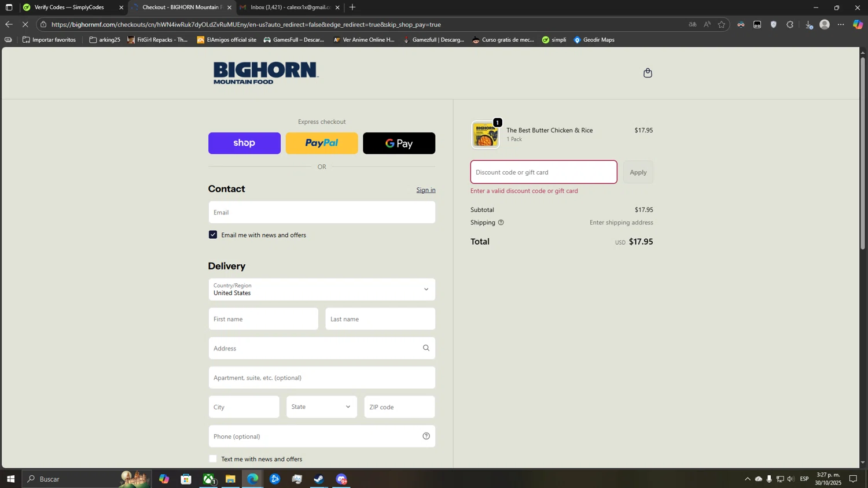Open the tab actions menu icon
This screenshot has width=868, height=488.
pyautogui.click(x=9, y=8)
